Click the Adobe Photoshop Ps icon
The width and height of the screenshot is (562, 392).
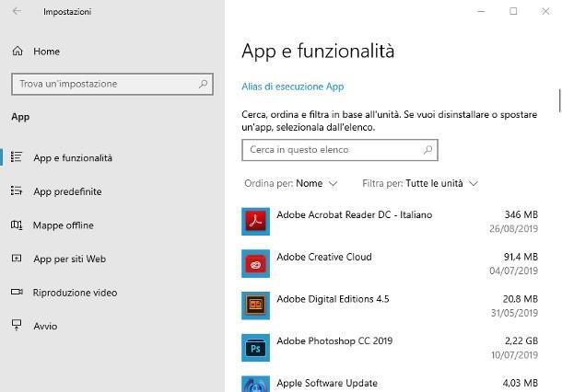pyautogui.click(x=255, y=348)
